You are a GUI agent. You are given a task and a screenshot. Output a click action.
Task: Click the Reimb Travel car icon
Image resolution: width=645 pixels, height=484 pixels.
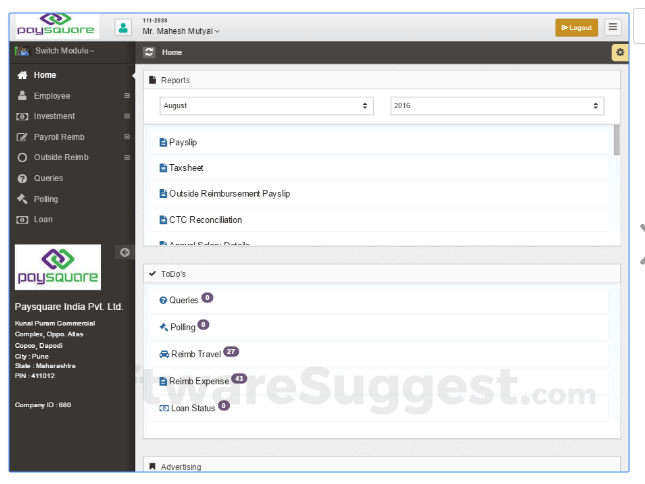(x=164, y=354)
